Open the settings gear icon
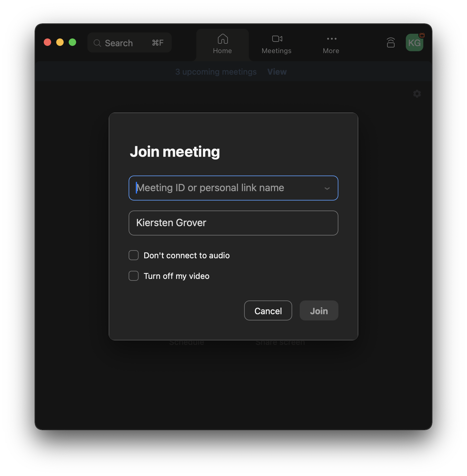This screenshot has width=467, height=476. [417, 94]
